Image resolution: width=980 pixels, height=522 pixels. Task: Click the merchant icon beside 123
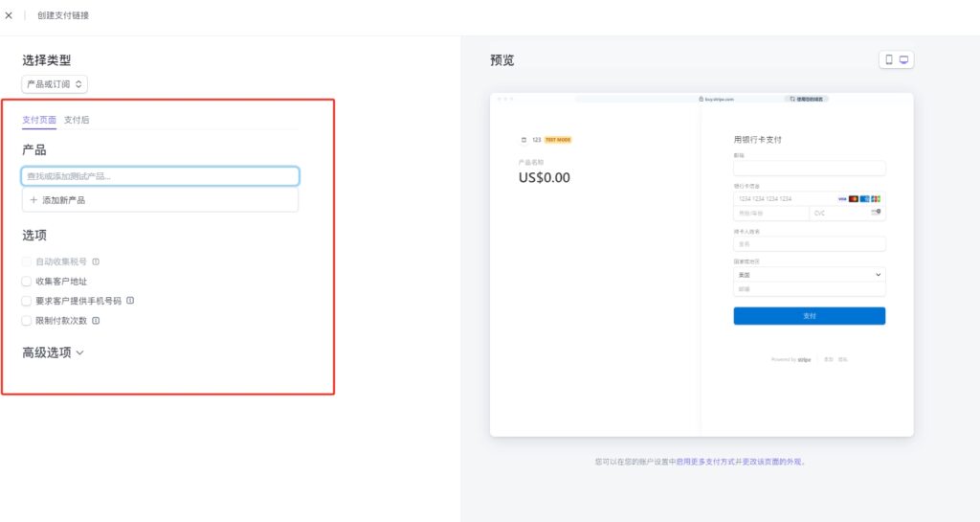[x=523, y=140]
